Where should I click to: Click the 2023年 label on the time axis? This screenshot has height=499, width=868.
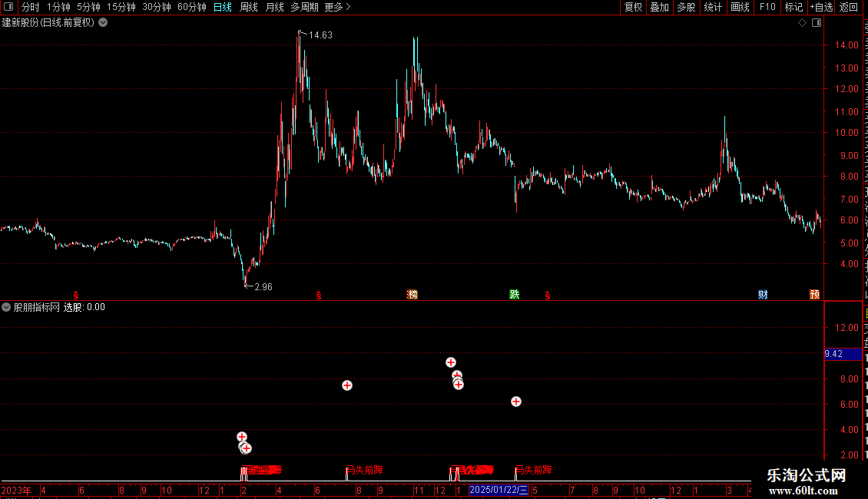tap(16, 490)
